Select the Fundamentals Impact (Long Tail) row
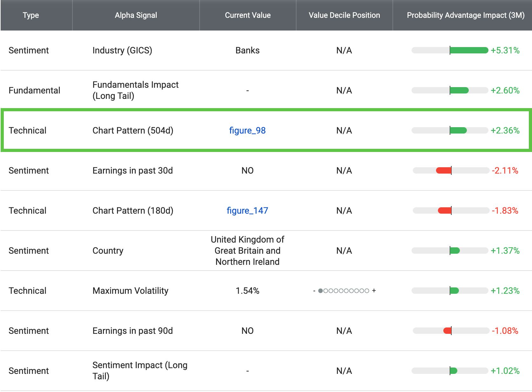 coord(266,90)
